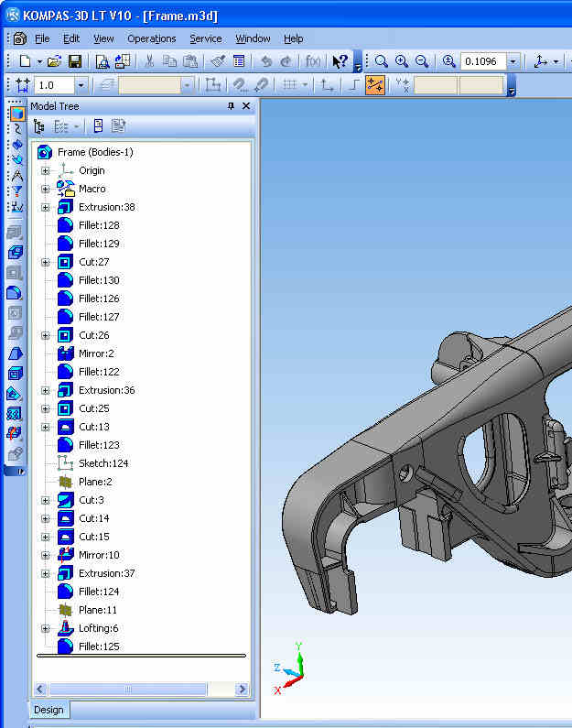Click the Properties list icon in toolbar

click(x=239, y=60)
